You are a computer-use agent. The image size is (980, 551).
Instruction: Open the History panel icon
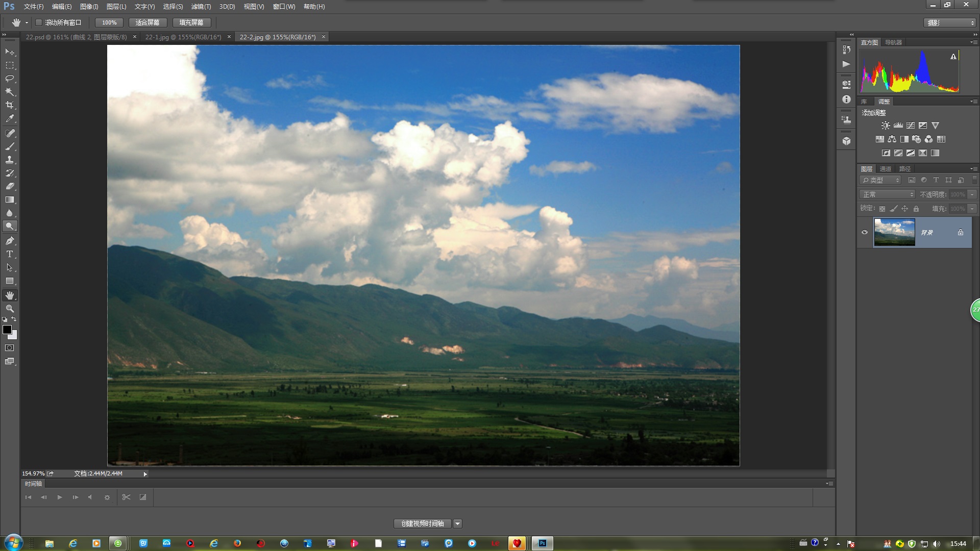click(846, 49)
